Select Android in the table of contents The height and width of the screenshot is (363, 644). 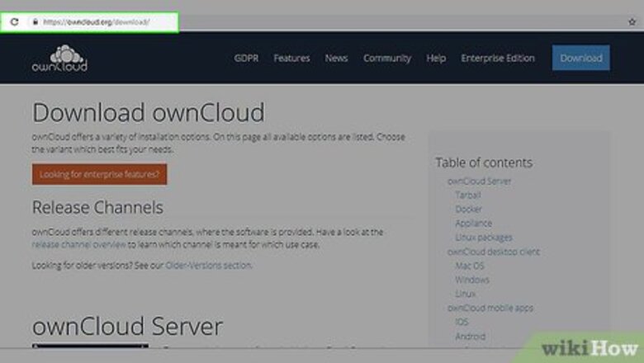tap(471, 337)
